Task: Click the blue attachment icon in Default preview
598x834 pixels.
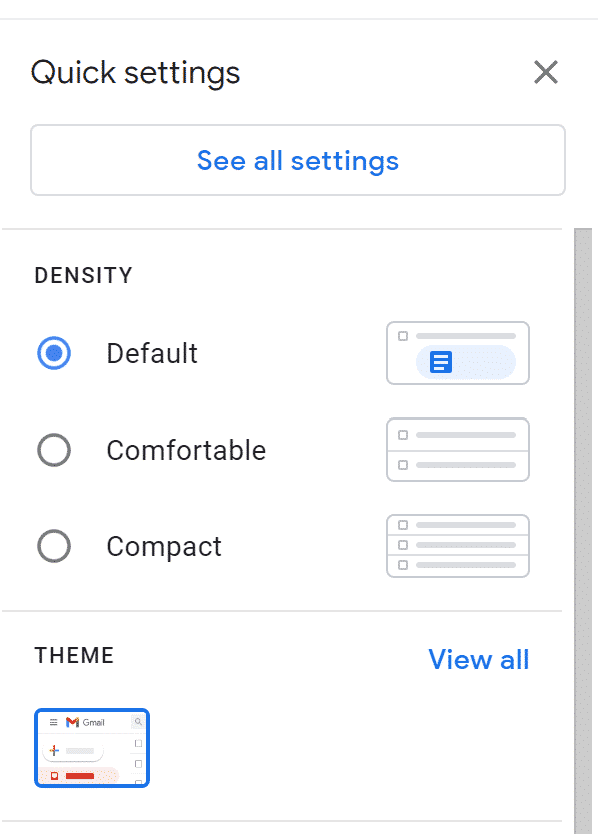Action: click(441, 362)
